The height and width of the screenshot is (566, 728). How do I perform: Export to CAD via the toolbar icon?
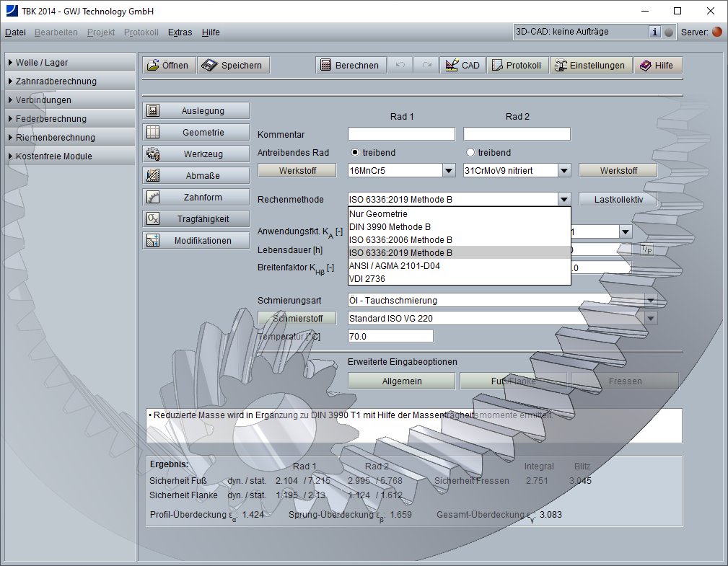[452, 65]
